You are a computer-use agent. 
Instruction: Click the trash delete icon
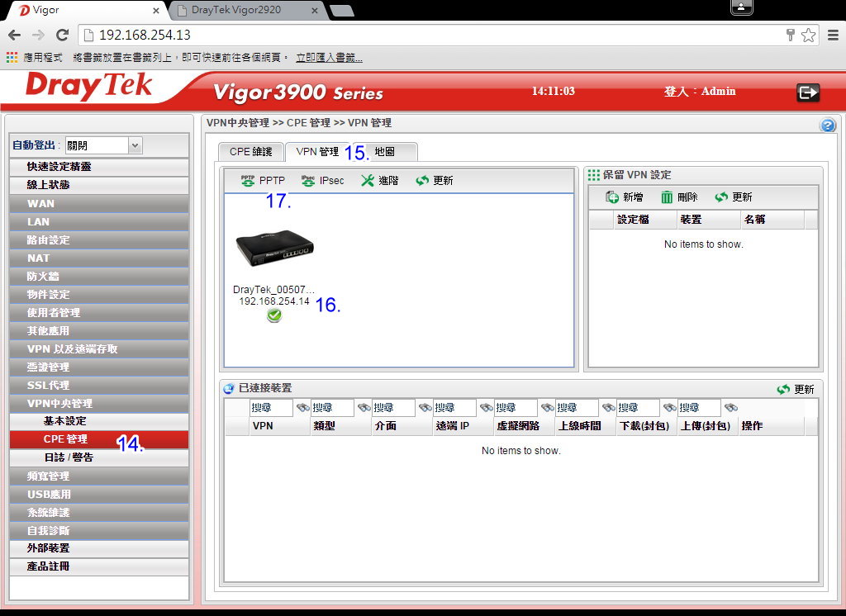click(x=667, y=197)
